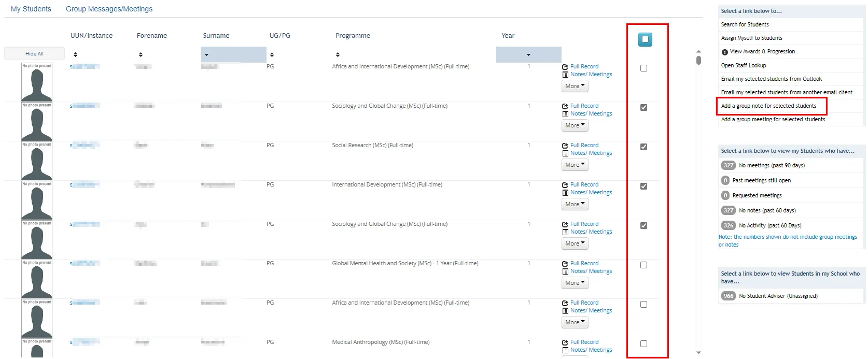
Task: Open Notes/ Meetings link in first Sociology row
Action: click(x=591, y=113)
